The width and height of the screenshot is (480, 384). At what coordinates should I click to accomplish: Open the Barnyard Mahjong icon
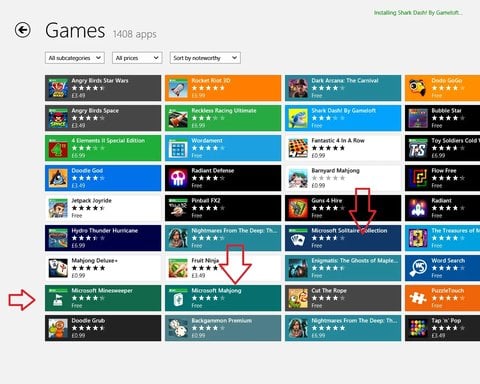(x=298, y=178)
